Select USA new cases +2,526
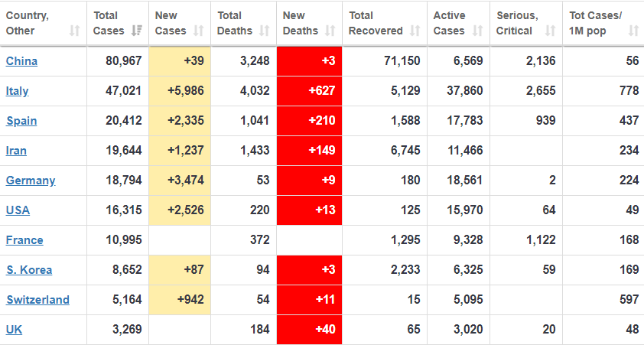 tap(186, 210)
